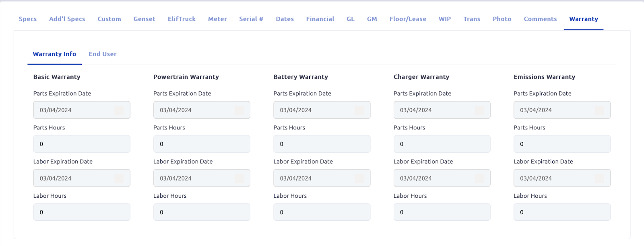This screenshot has height=246, width=644.
Task: Click calendar icon in Battery Warranty Parts Expiration Date
Action: (x=359, y=110)
